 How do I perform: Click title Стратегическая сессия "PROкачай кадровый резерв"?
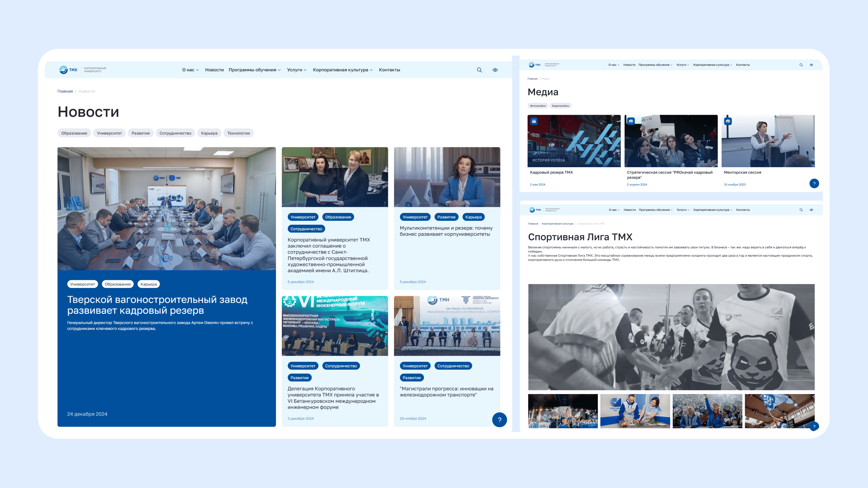(670, 175)
